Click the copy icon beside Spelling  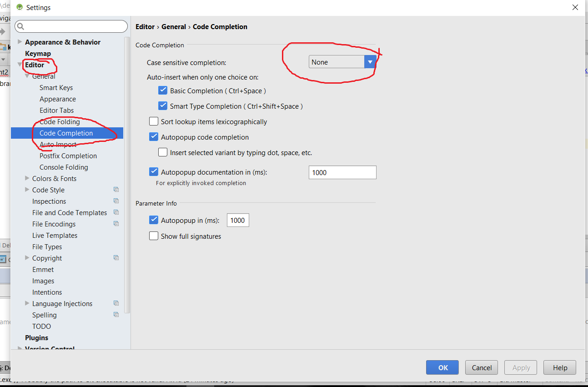click(116, 315)
